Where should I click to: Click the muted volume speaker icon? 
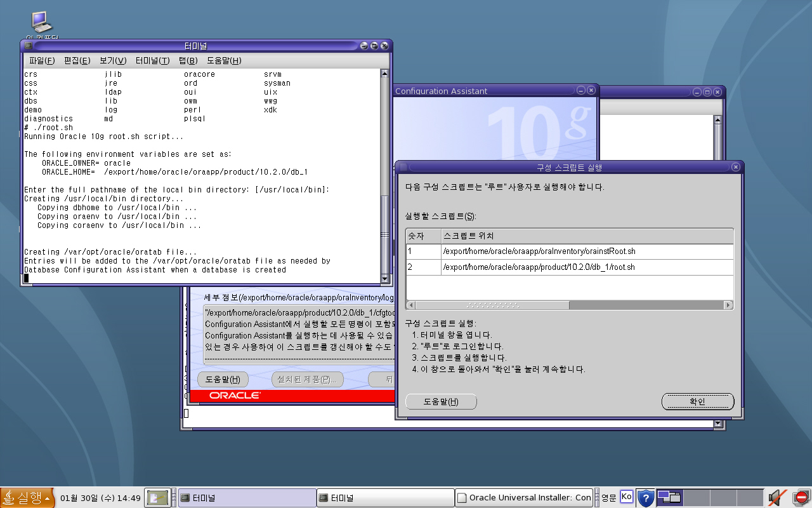[x=778, y=497]
